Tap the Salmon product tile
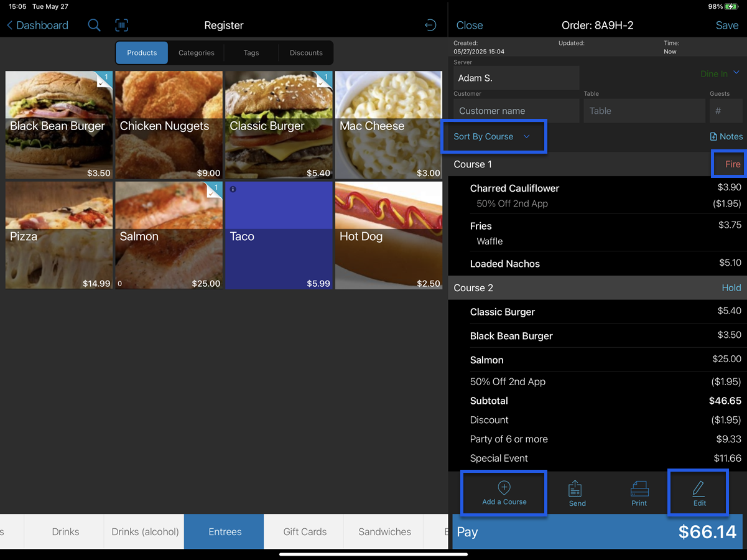The image size is (747, 560). tap(169, 235)
